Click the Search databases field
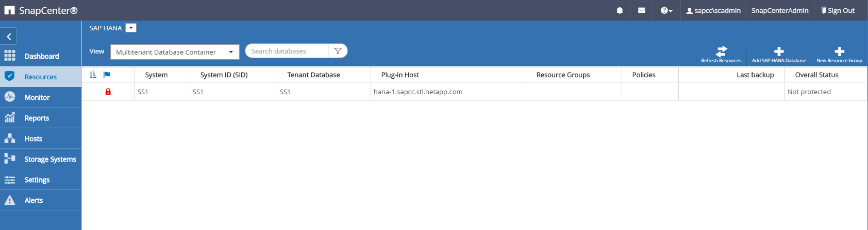 point(287,51)
